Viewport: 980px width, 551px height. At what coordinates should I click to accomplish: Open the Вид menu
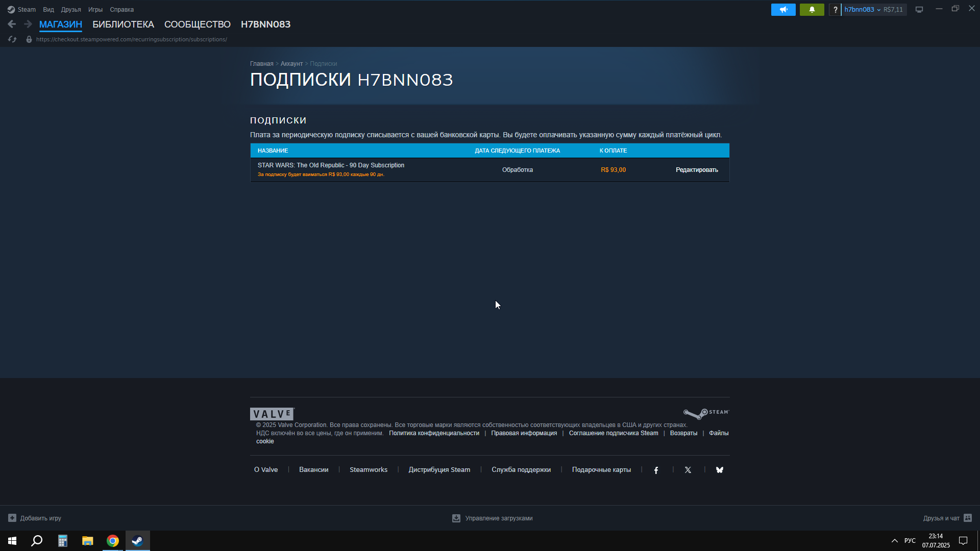48,10
